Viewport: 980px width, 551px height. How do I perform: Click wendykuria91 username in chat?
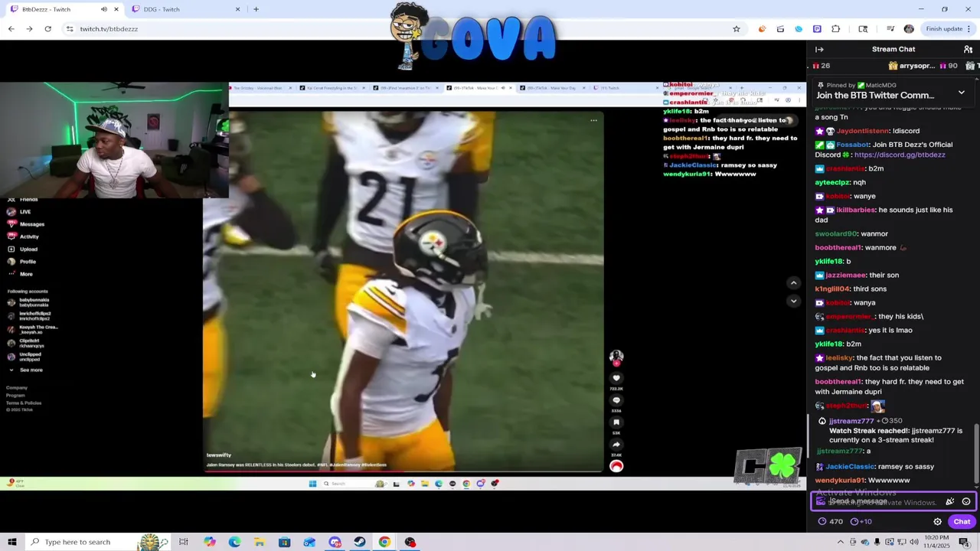pos(840,480)
